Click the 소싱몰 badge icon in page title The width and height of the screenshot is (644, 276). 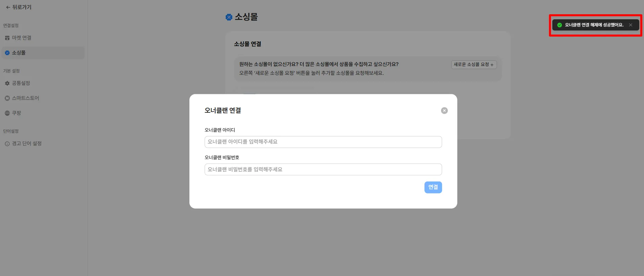point(229,17)
